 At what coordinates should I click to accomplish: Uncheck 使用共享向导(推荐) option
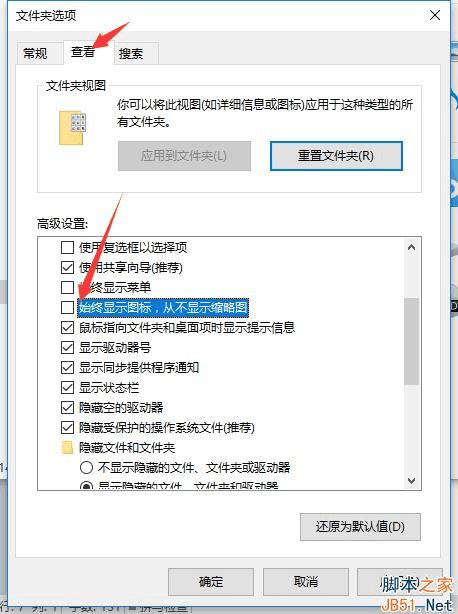tap(67, 267)
